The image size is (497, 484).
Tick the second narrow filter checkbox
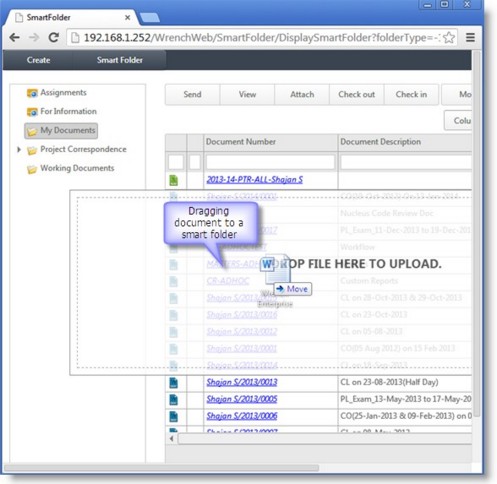pyautogui.click(x=195, y=162)
